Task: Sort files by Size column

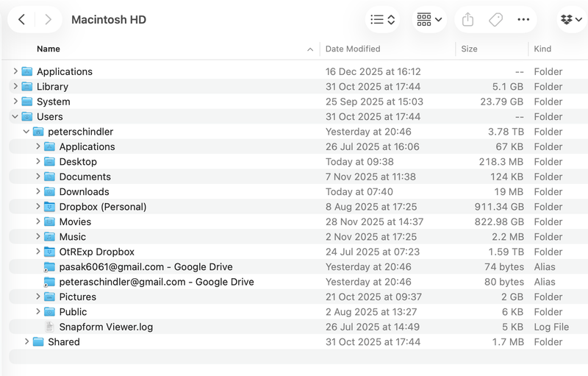Action: coord(469,49)
